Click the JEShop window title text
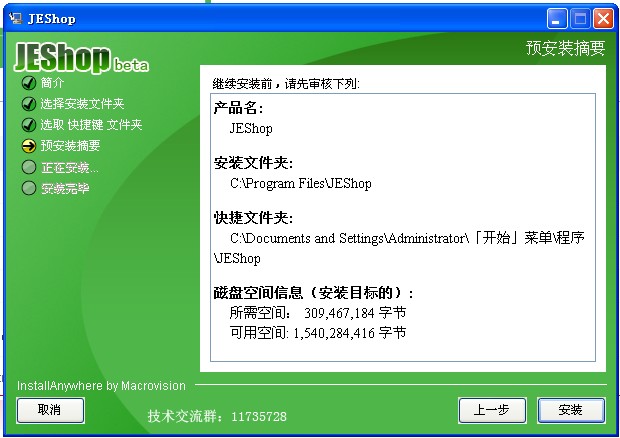The width and height of the screenshot is (620, 438). pos(51,19)
